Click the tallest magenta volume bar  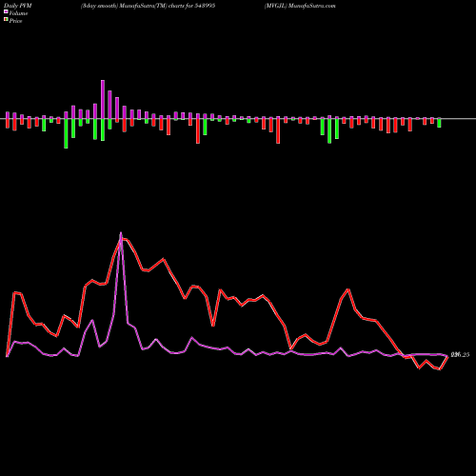click(x=103, y=99)
